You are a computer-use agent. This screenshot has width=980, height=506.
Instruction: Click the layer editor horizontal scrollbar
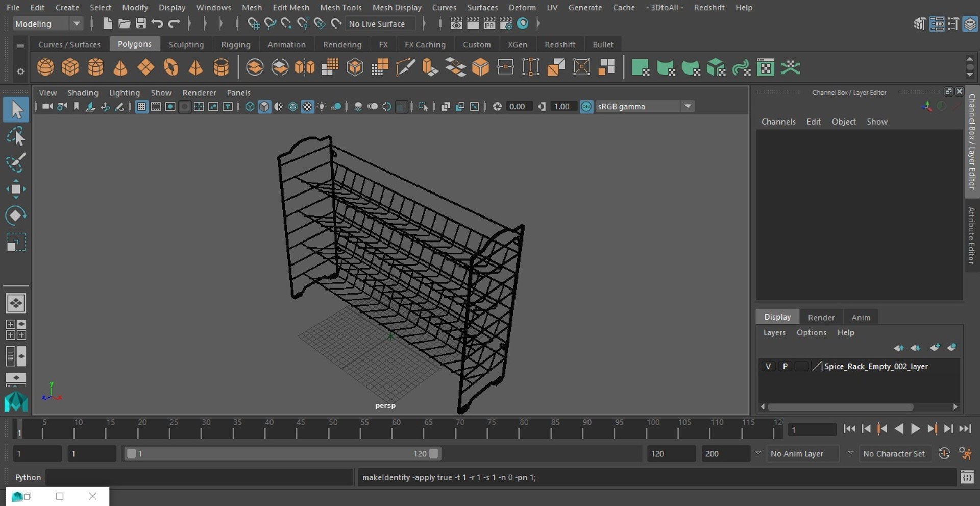[840, 407]
